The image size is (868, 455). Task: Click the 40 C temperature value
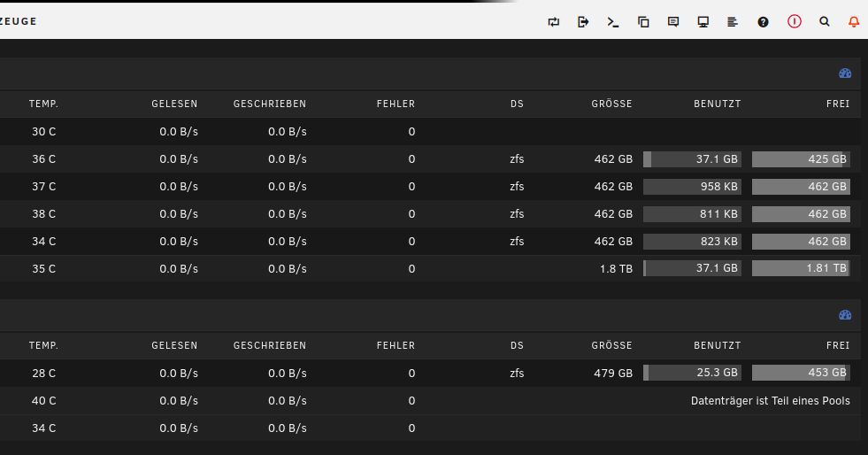(x=43, y=401)
